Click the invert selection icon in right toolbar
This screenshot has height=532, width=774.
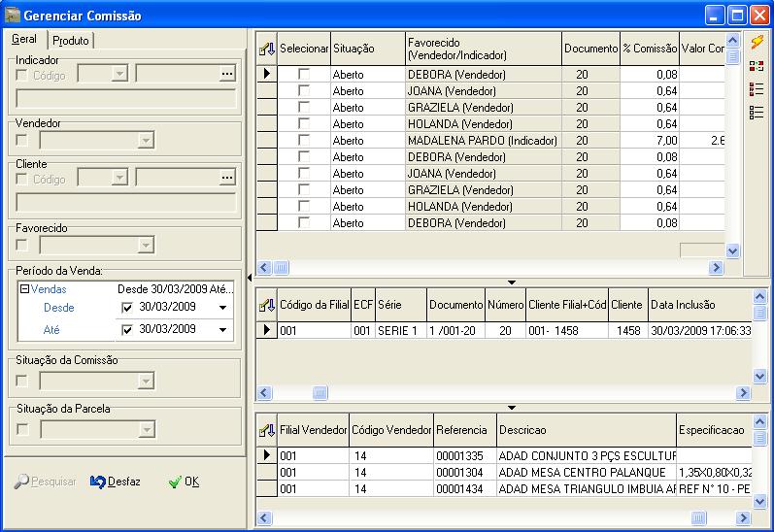click(x=757, y=66)
